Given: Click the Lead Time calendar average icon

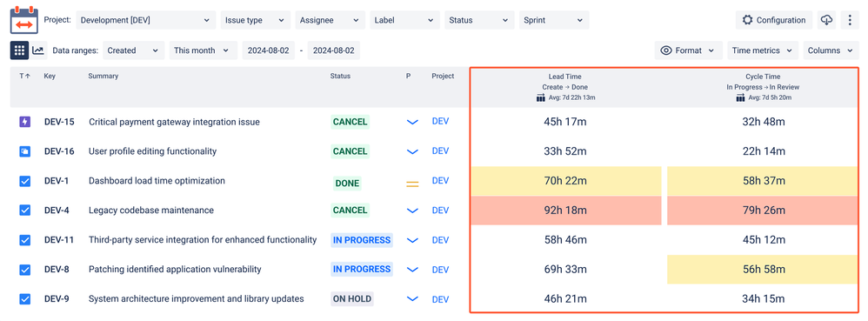Looking at the screenshot, I should 541,98.
